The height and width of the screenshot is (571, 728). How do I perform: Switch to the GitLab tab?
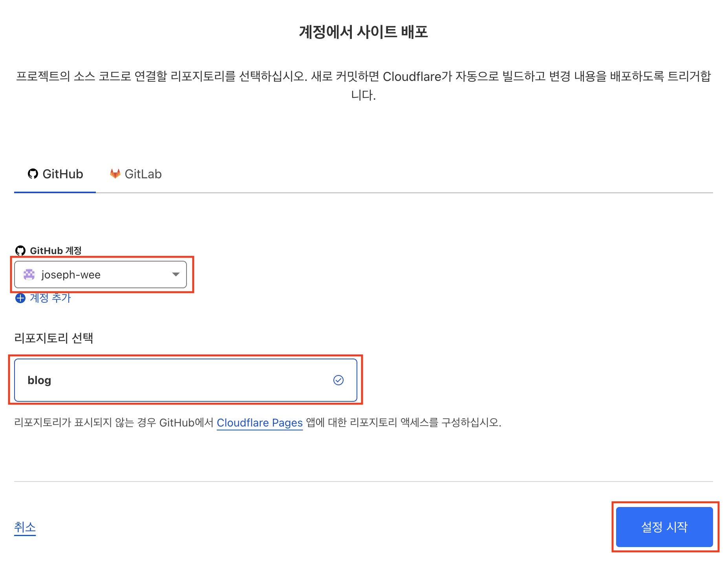pyautogui.click(x=136, y=174)
